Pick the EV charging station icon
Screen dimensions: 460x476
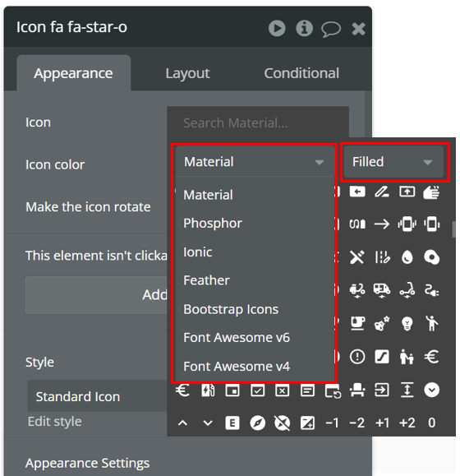(208, 390)
